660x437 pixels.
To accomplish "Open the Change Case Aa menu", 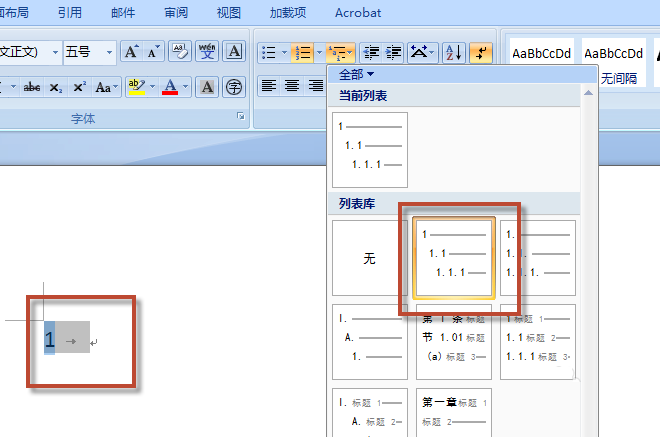I will pos(106,87).
